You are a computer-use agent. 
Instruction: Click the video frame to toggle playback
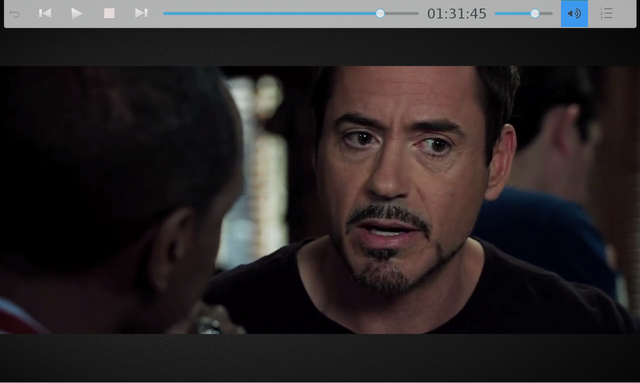click(x=320, y=200)
